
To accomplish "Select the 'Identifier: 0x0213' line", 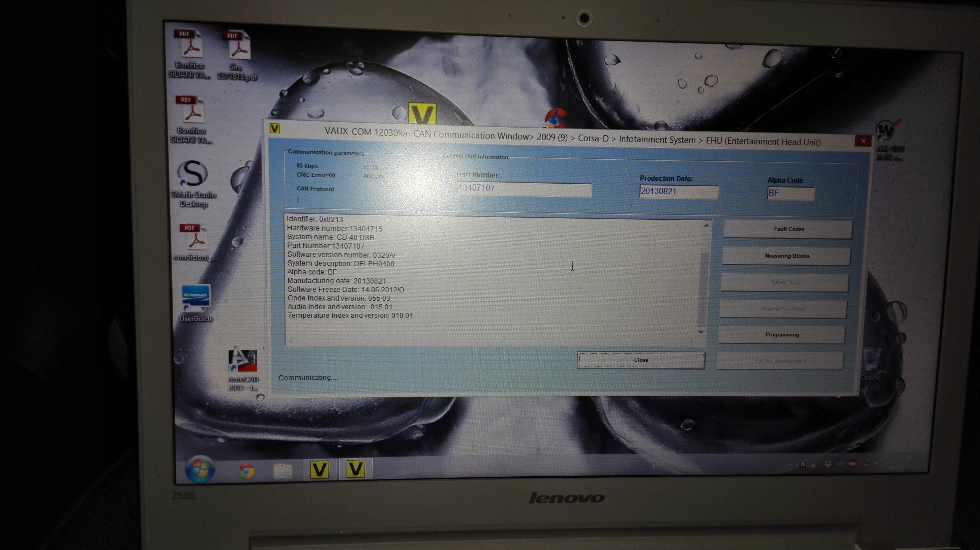I will pyautogui.click(x=315, y=219).
